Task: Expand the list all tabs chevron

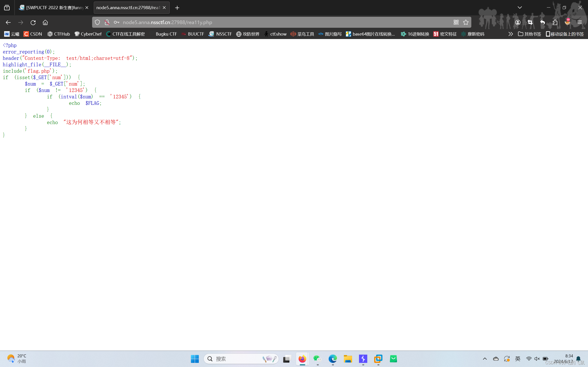Action: pyautogui.click(x=520, y=8)
